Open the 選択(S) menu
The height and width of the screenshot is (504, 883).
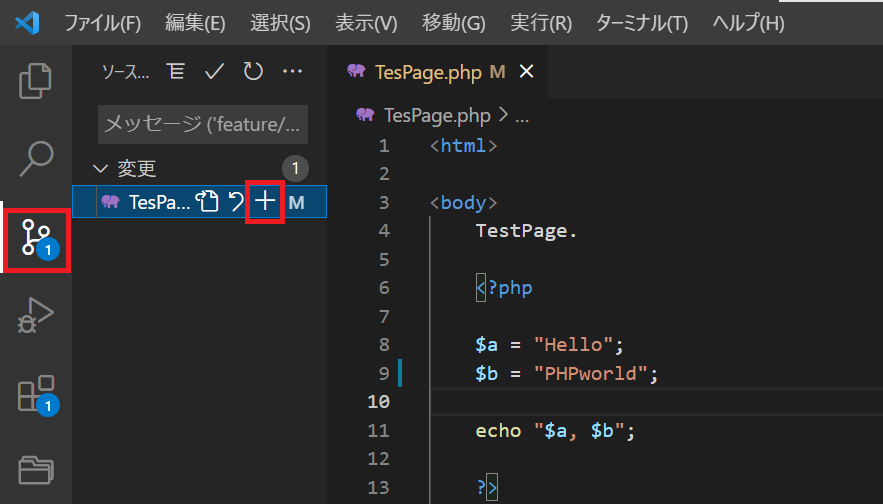[280, 23]
